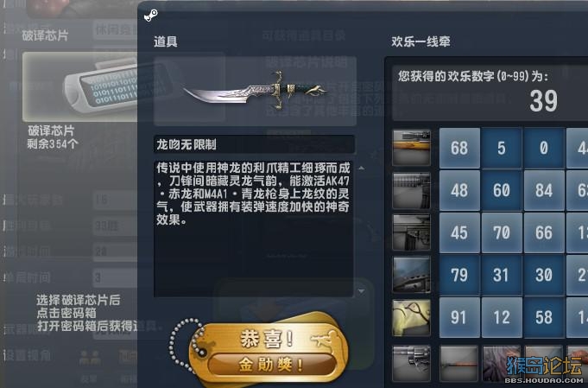Click the 龙吻无限制 item name field
The image size is (588, 388).
point(254,144)
